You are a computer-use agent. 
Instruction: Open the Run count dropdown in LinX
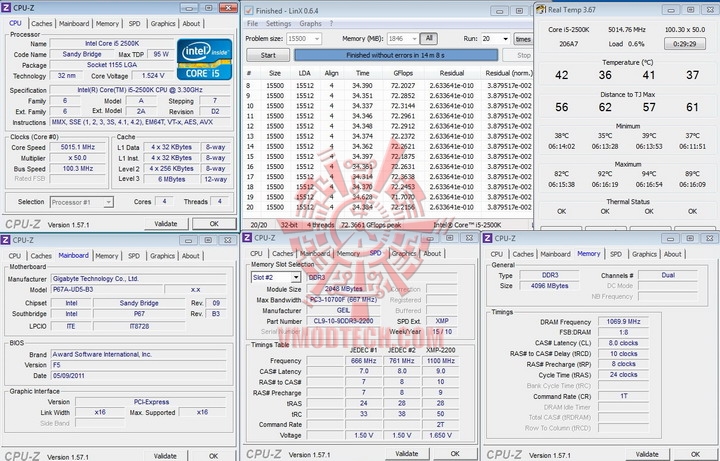506,39
